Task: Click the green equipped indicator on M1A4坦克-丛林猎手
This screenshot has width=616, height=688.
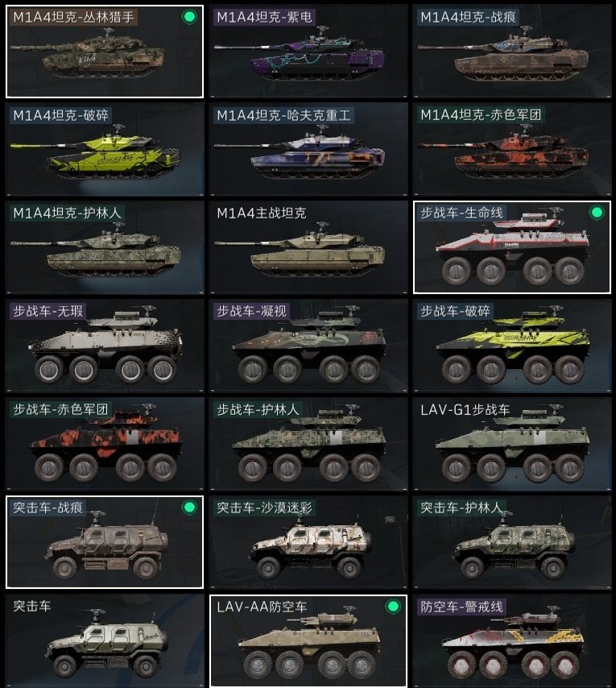Action: tap(189, 17)
